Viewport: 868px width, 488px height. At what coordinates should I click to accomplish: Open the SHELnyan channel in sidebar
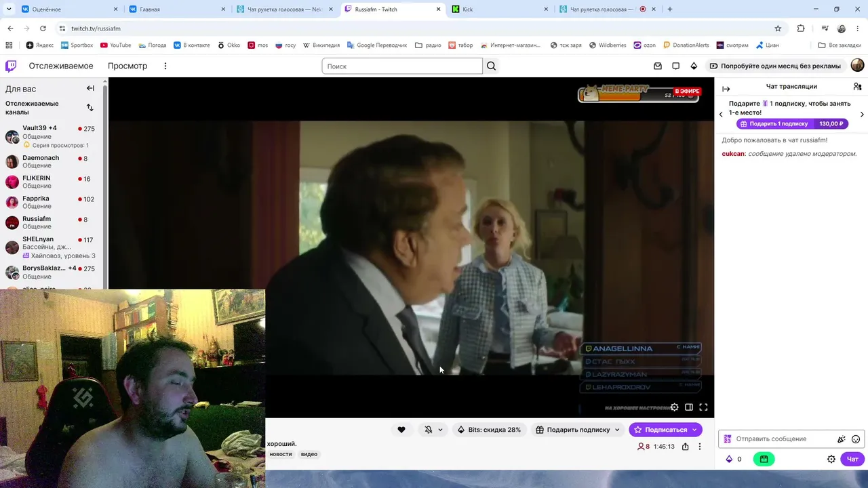(52, 247)
